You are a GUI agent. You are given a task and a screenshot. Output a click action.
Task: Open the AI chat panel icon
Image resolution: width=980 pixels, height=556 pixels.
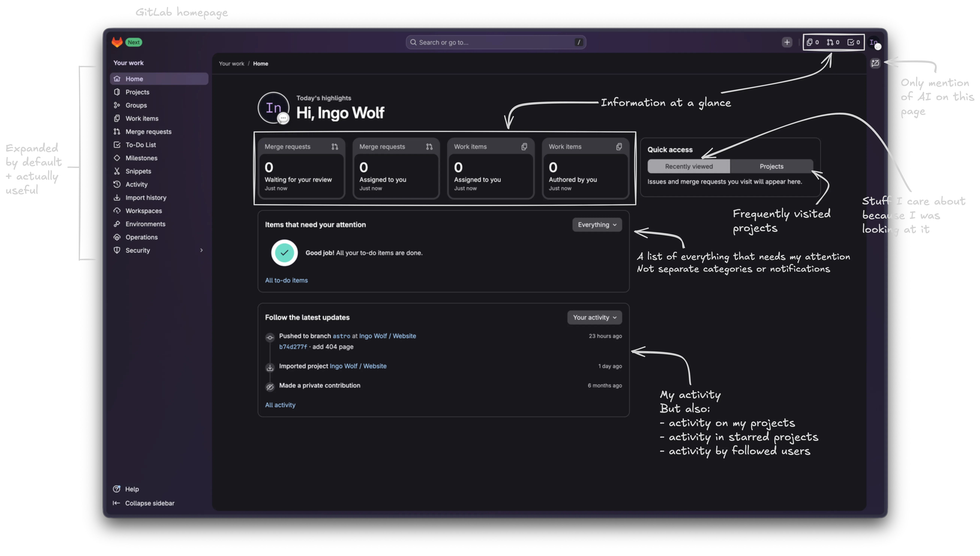coord(875,63)
